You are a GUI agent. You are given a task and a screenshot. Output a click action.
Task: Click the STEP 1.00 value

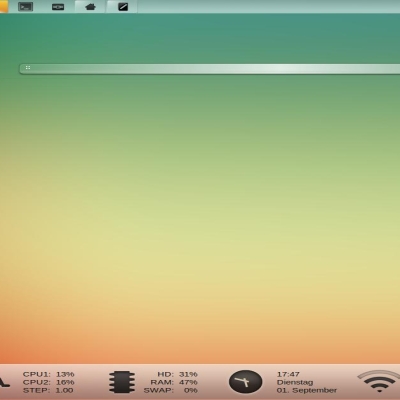coord(48,390)
